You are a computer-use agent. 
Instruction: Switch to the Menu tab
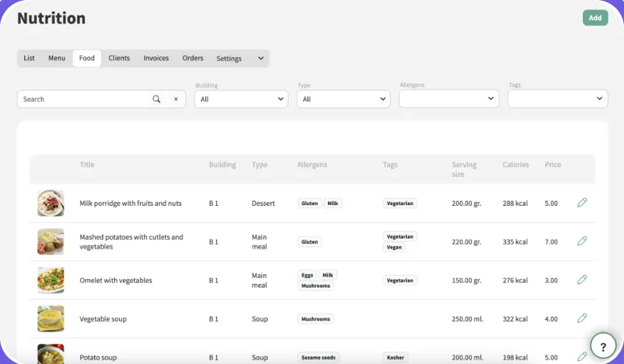pyautogui.click(x=57, y=58)
